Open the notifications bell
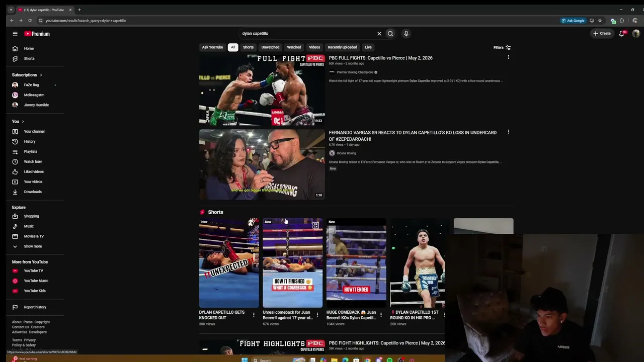 click(x=622, y=34)
